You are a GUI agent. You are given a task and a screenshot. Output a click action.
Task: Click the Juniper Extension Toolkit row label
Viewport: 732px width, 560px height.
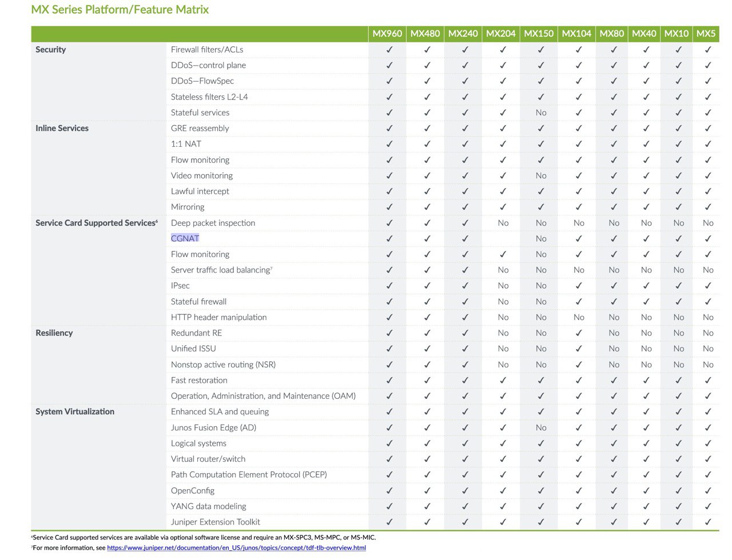[215, 522]
